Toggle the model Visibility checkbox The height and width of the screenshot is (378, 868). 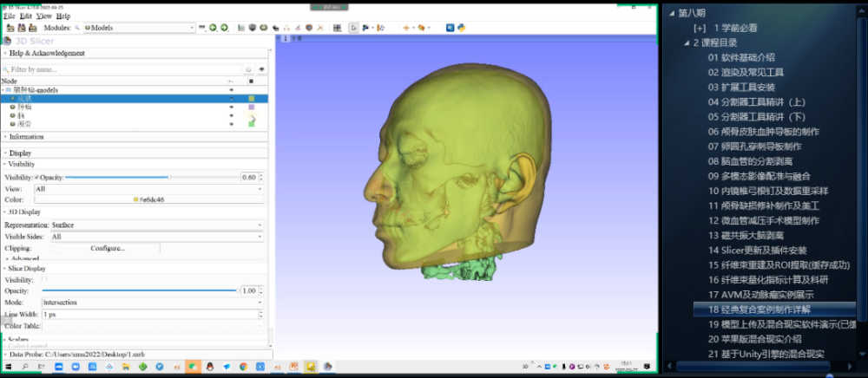point(36,177)
